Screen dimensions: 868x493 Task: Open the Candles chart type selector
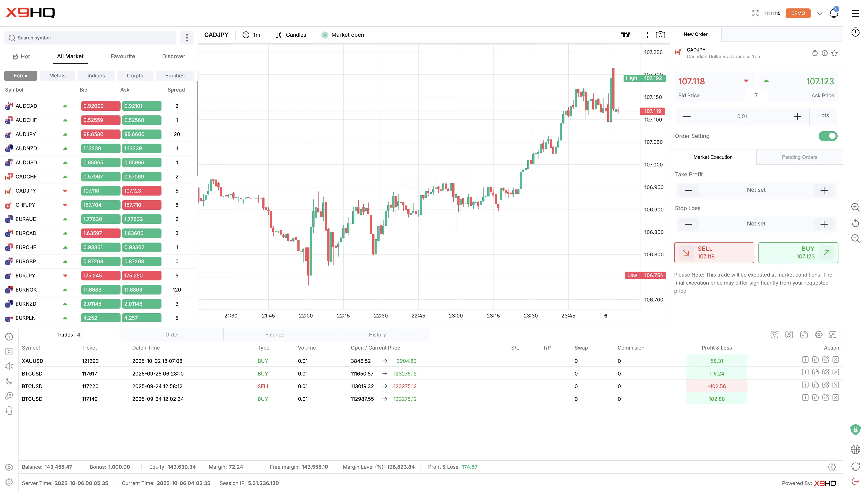(291, 35)
